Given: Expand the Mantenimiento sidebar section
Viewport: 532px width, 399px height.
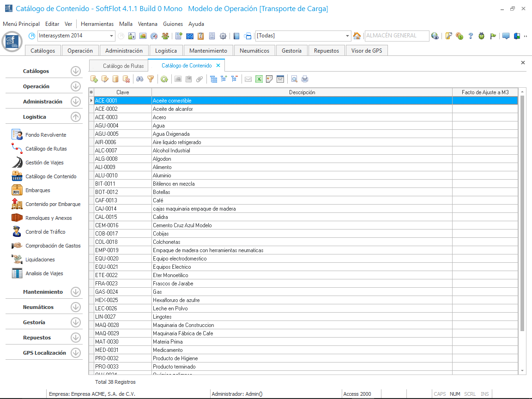Looking at the screenshot, I should 76,292.
